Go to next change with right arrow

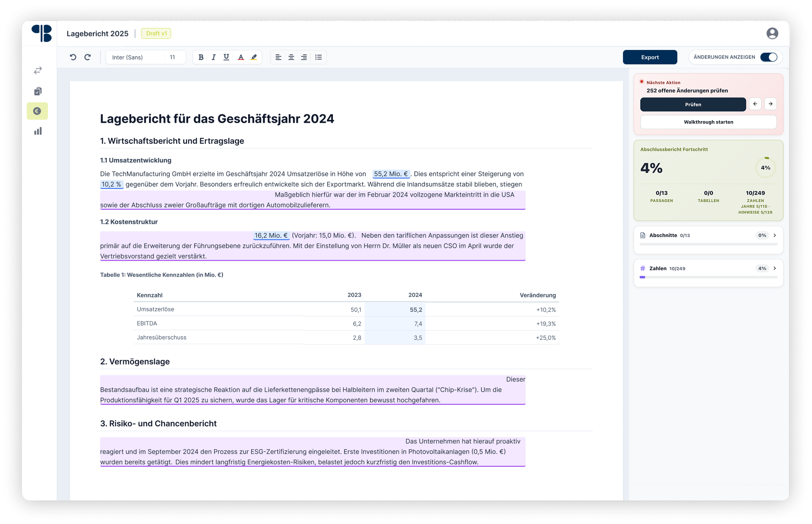click(x=770, y=104)
